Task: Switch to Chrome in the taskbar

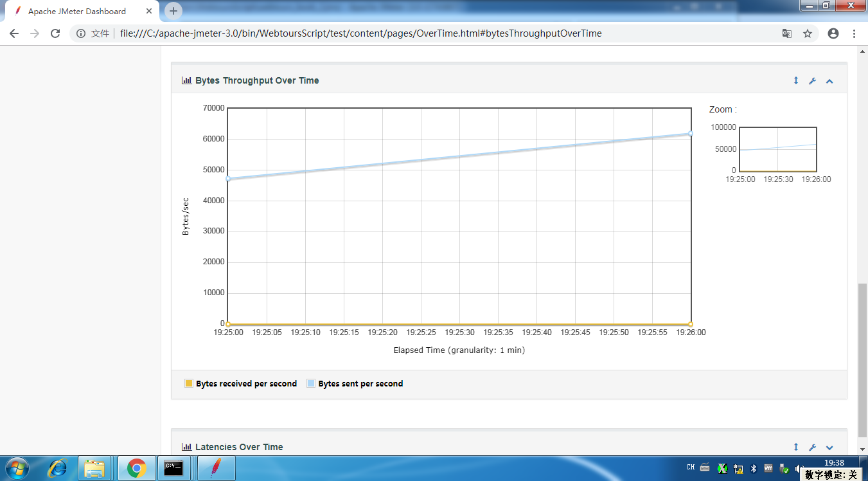Action: point(136,468)
